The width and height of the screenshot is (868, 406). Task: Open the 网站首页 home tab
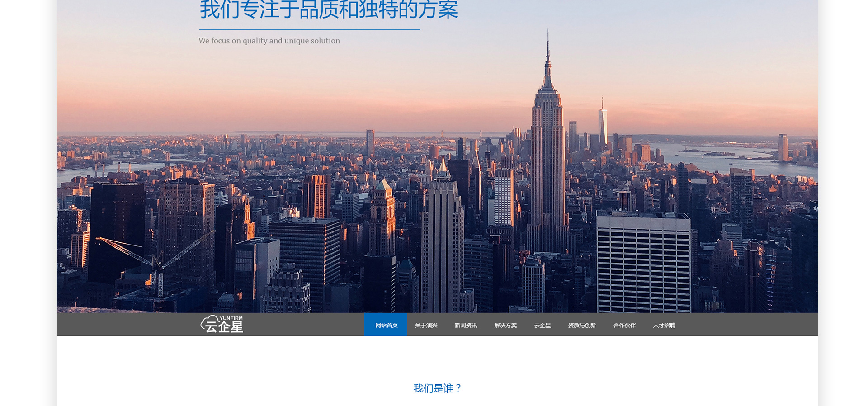(386, 325)
